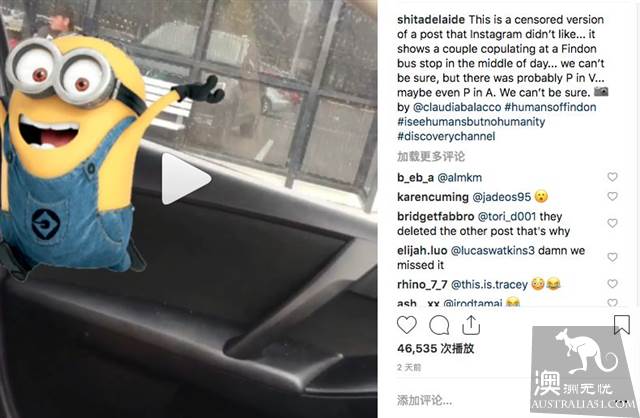Play the video with the center play button

[x=186, y=179]
